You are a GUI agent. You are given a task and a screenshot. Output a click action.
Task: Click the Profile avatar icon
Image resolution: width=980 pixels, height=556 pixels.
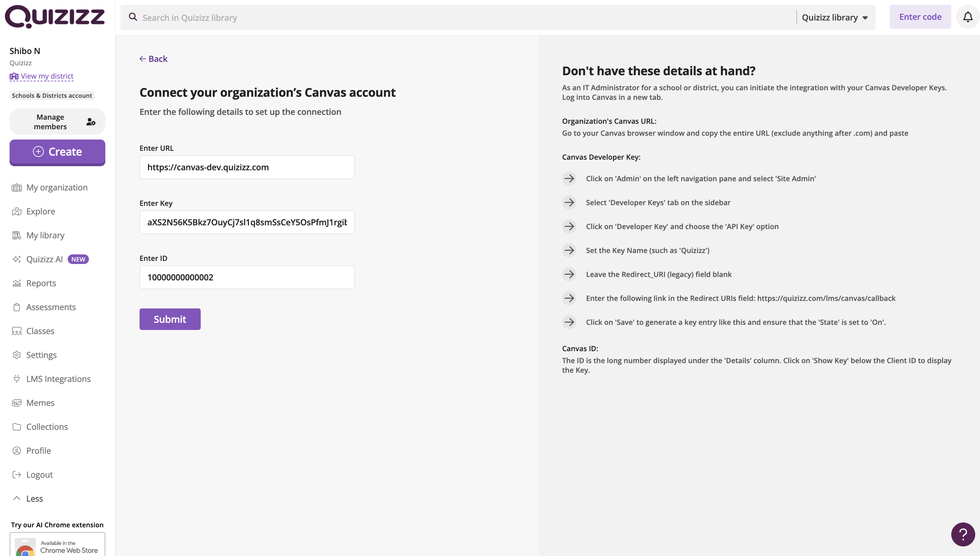coord(16,451)
